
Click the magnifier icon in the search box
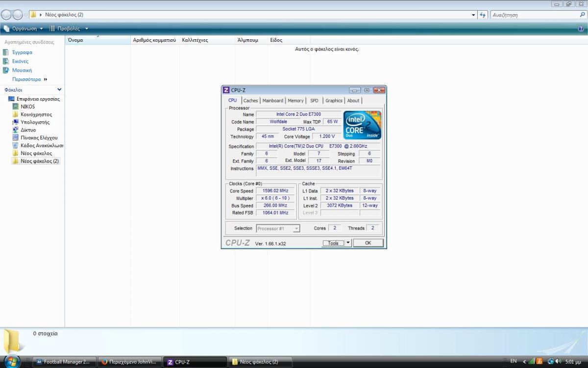pos(582,15)
